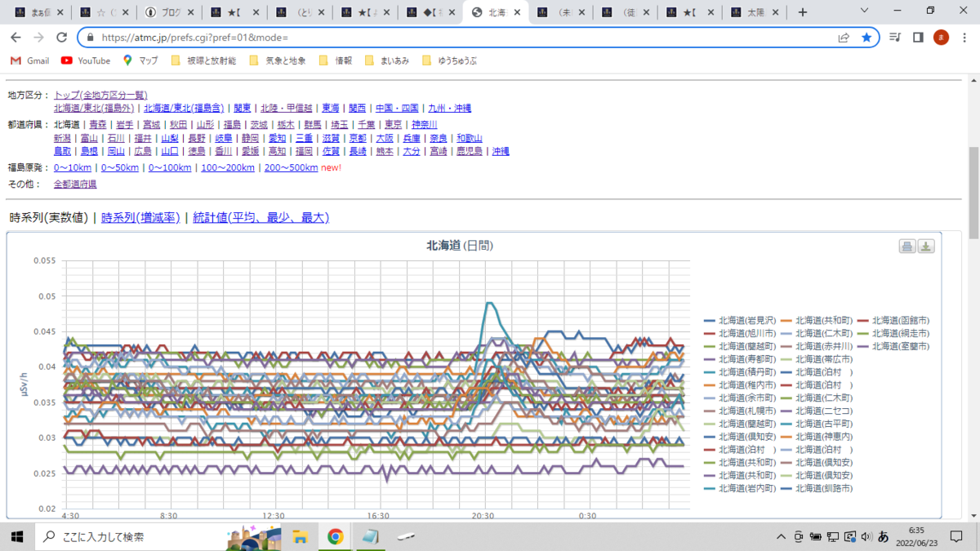Toggle 北海道(ニセコ) series in legend
The width and height of the screenshot is (980, 551).
[817, 411]
